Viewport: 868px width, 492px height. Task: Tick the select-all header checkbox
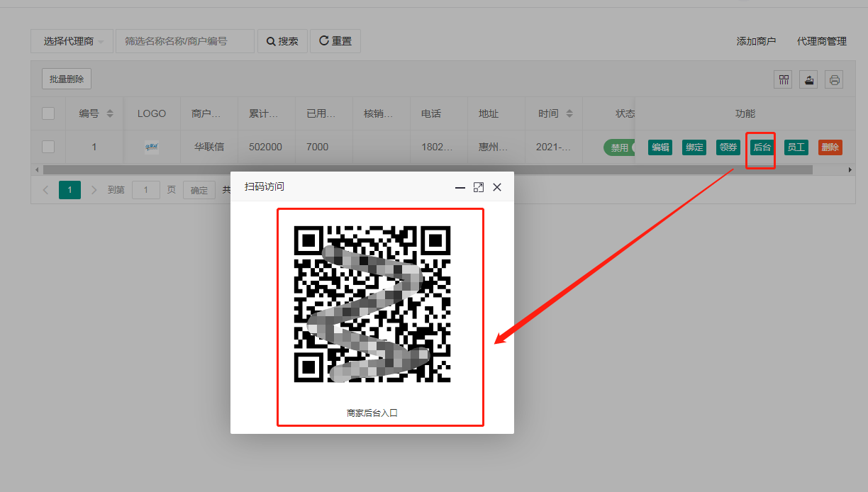click(48, 113)
